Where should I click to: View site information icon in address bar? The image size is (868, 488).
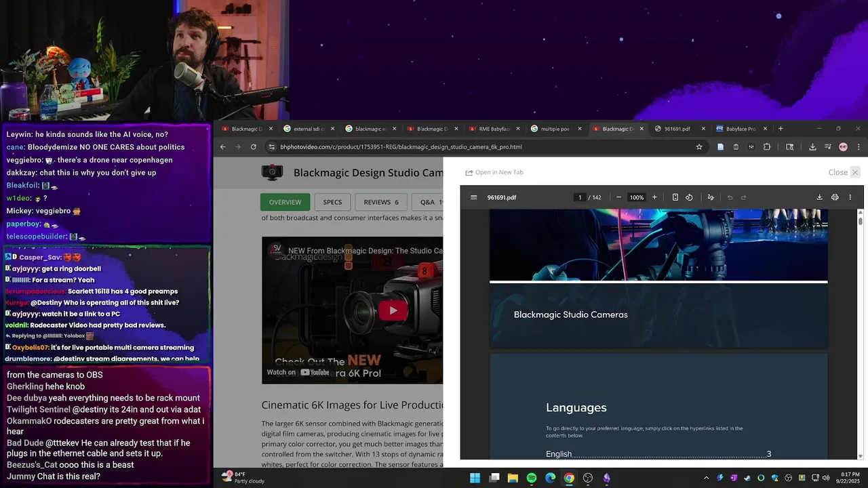click(x=272, y=146)
